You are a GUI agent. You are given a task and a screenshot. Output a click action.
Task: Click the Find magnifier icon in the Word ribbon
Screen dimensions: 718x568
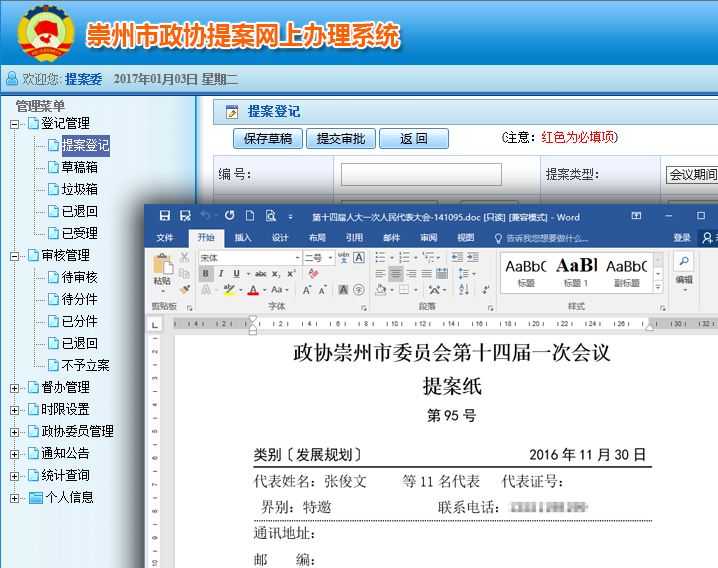tap(684, 262)
